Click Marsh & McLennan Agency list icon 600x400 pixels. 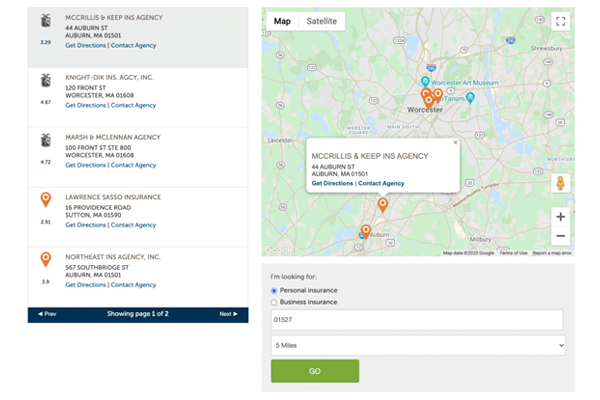[46, 140]
